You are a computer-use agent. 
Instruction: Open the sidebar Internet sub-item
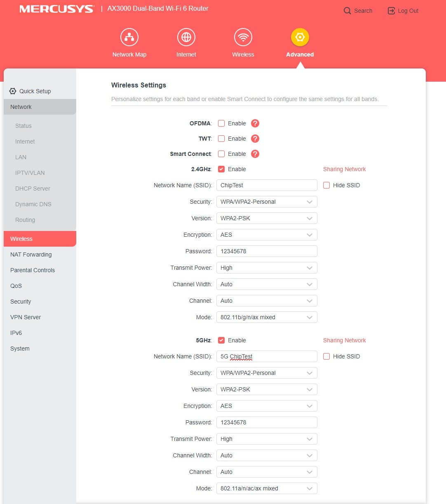click(x=25, y=141)
